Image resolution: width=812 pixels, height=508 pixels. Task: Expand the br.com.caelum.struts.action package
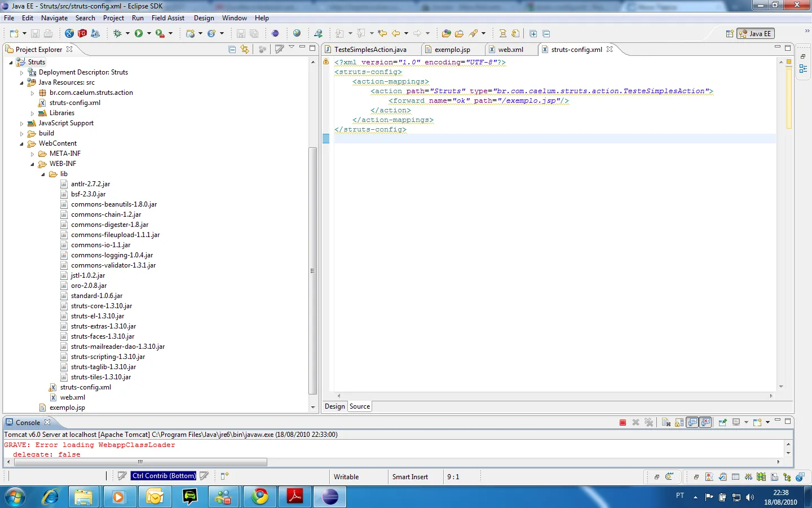coord(32,93)
